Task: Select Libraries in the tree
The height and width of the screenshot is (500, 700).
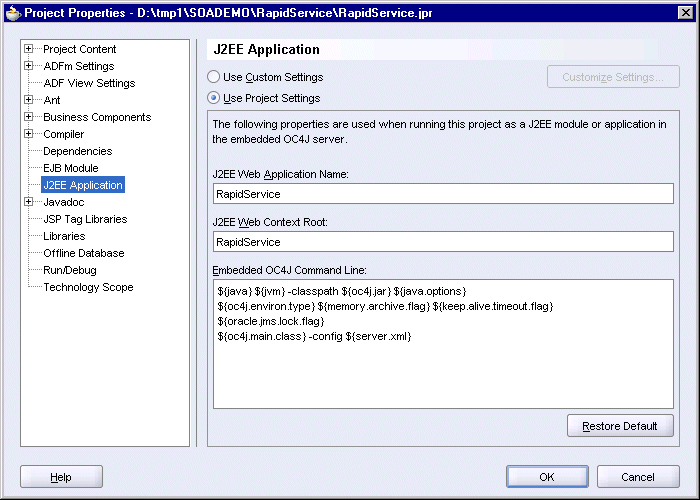Action: pyautogui.click(x=64, y=236)
